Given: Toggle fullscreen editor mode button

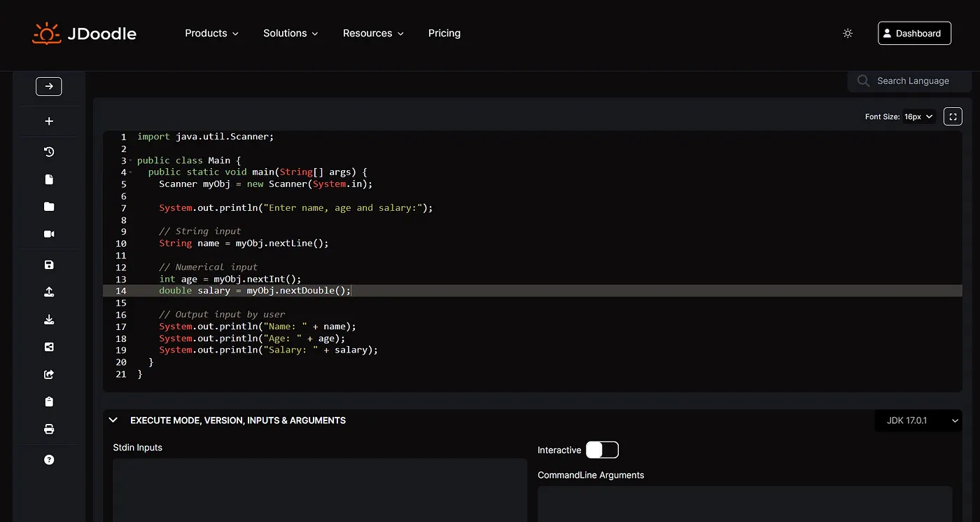Looking at the screenshot, I should pyautogui.click(x=953, y=116).
